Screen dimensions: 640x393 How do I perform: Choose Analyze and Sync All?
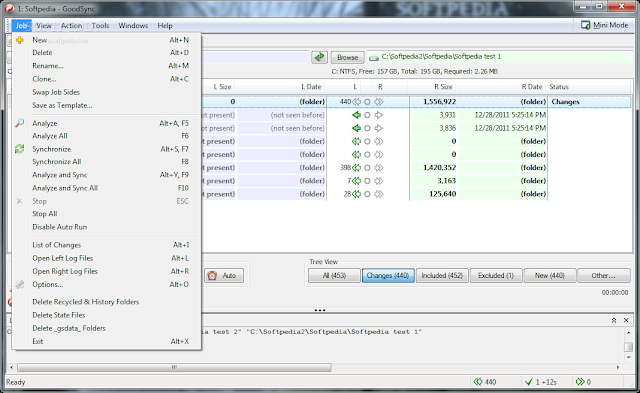click(x=107, y=188)
